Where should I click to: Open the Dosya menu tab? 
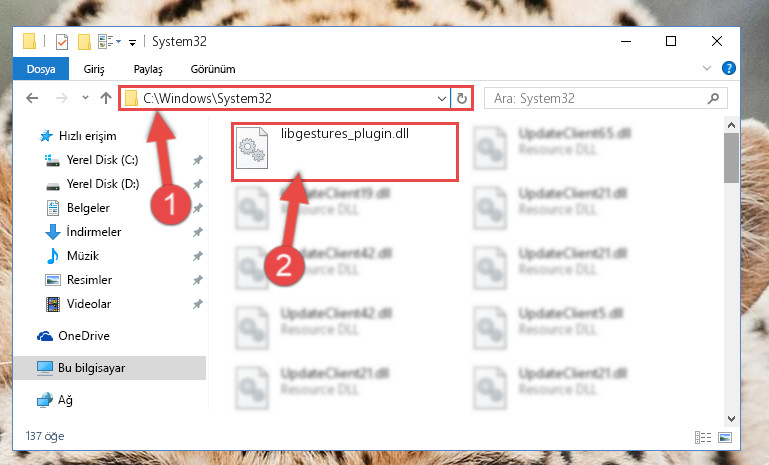tap(41, 69)
